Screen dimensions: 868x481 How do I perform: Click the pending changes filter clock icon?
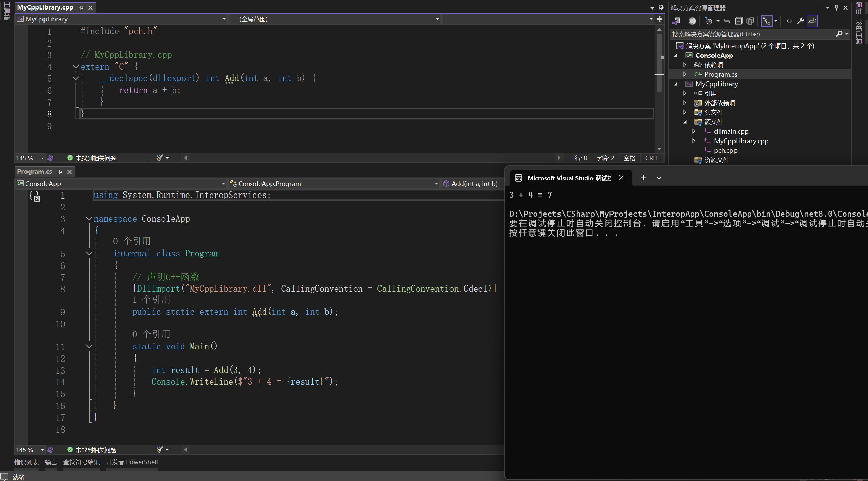709,21
